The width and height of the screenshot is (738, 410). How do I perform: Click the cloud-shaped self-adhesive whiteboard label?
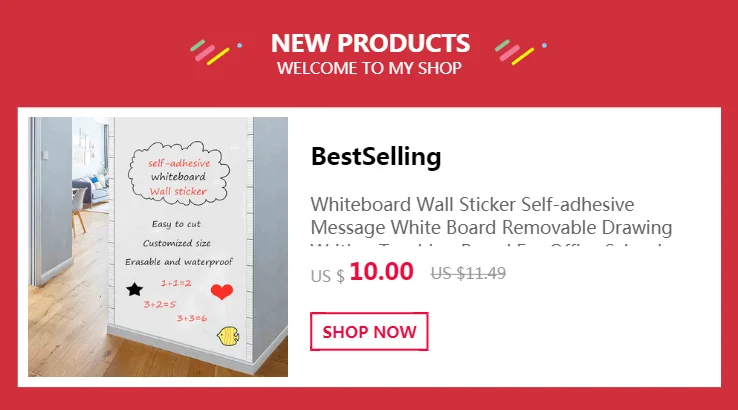pos(178,174)
